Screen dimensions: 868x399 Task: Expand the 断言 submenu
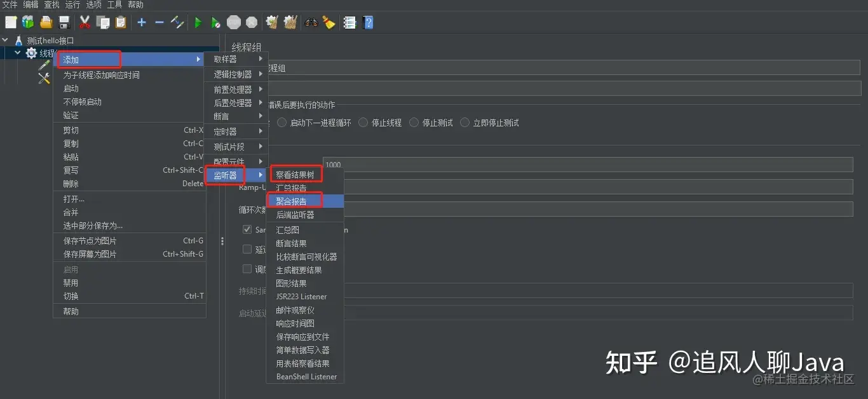click(236, 116)
